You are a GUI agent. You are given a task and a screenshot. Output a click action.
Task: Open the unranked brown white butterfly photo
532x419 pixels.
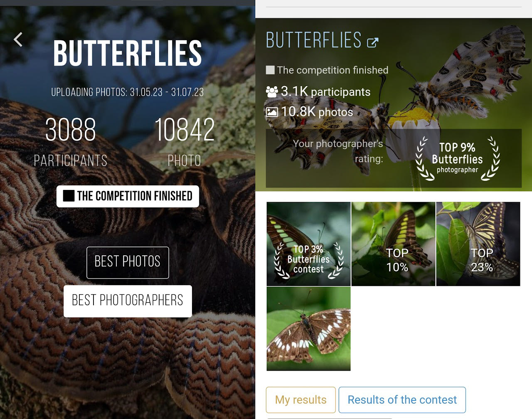(308, 329)
